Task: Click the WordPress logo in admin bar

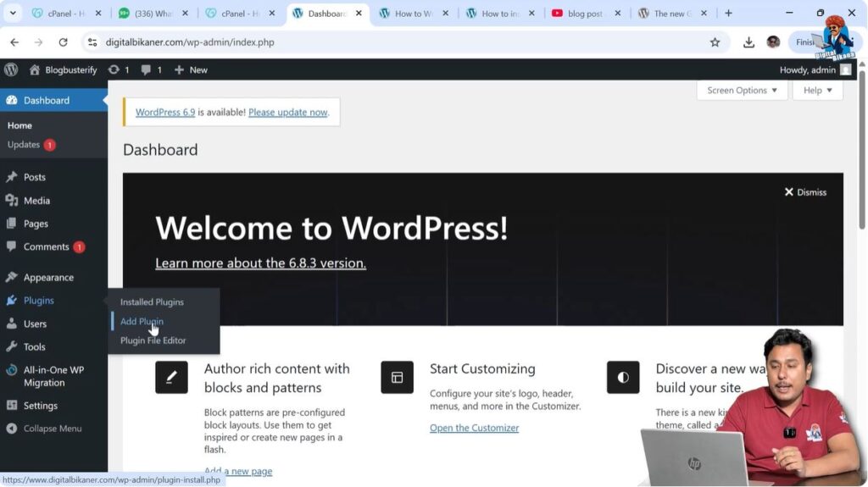Action: coord(11,69)
